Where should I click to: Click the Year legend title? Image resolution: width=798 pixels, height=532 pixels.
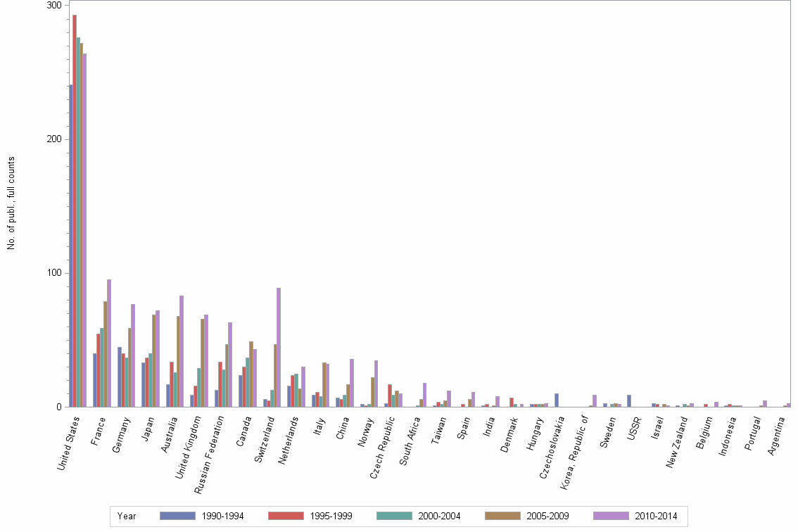click(x=127, y=517)
